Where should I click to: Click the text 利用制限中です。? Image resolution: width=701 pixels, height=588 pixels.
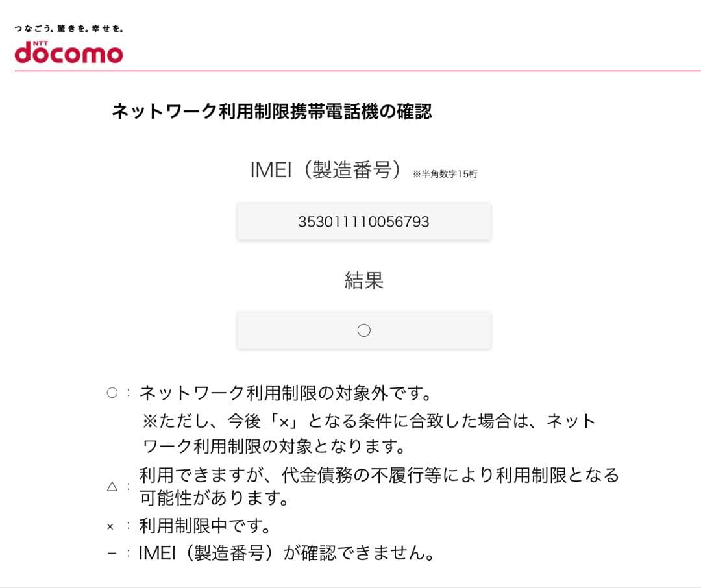204,526
